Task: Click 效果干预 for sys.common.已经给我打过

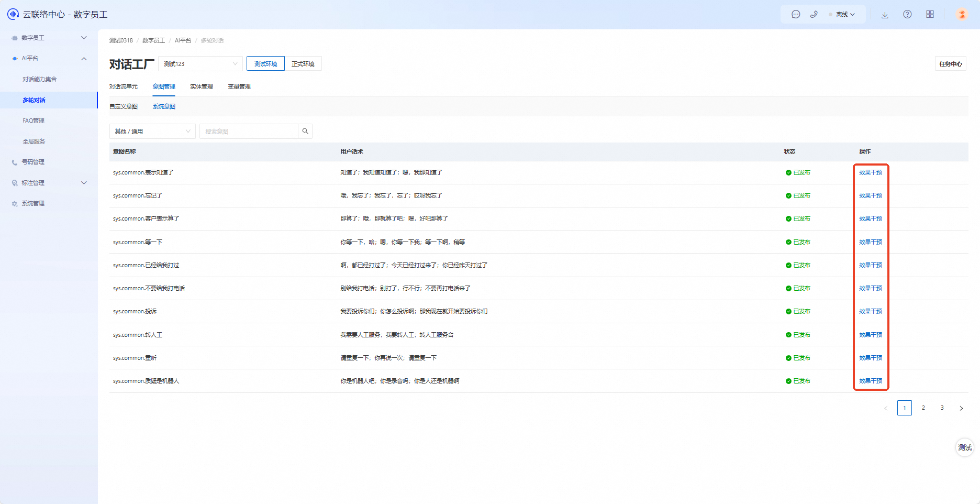Action: click(x=871, y=265)
